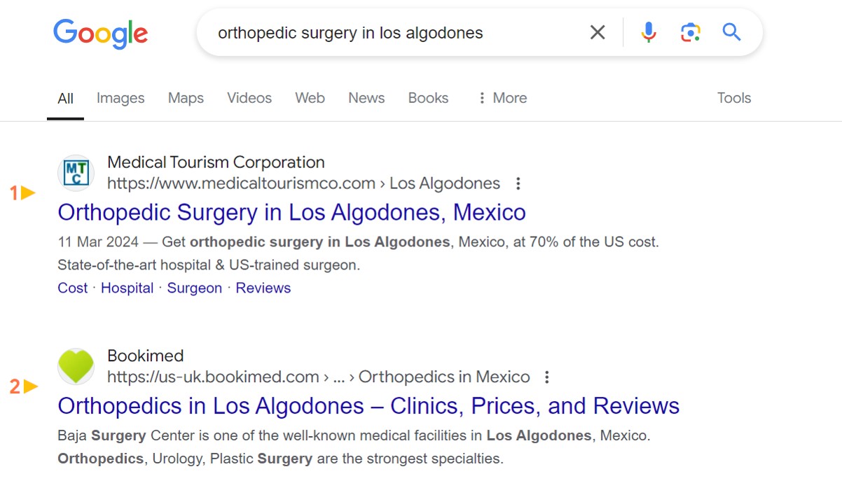This screenshot has height=504, width=842.
Task: Click the magnifying glass search icon
Action: (731, 31)
